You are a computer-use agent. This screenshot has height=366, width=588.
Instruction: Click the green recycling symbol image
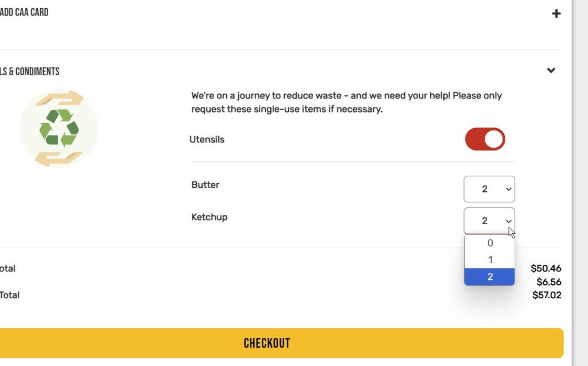[x=59, y=129]
